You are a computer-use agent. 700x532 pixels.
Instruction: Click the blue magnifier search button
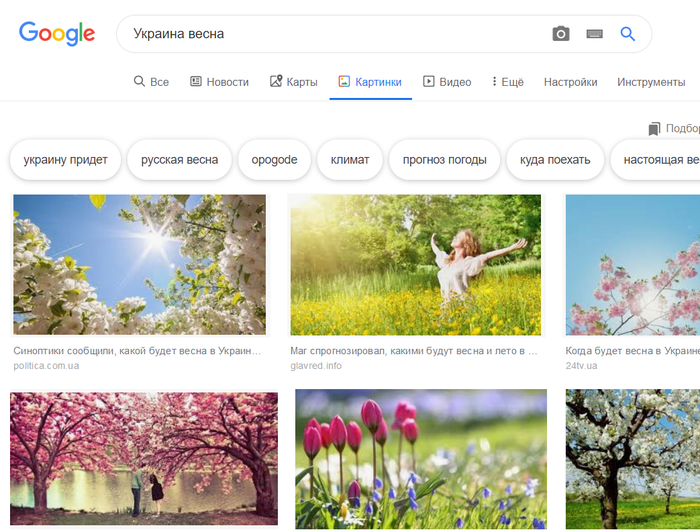[x=628, y=34]
